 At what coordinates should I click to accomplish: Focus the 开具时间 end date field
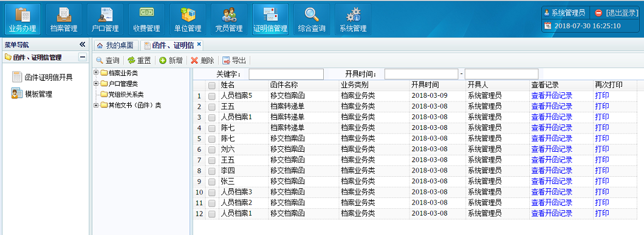[x=501, y=74]
